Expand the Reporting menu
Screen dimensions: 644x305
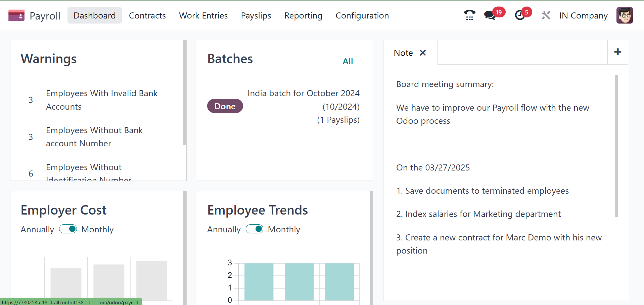(303, 15)
